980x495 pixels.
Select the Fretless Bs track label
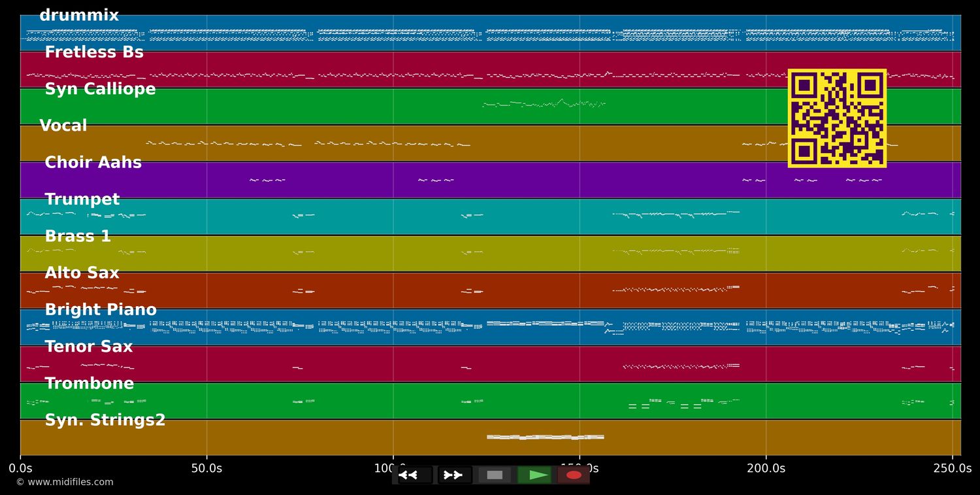[x=94, y=52]
